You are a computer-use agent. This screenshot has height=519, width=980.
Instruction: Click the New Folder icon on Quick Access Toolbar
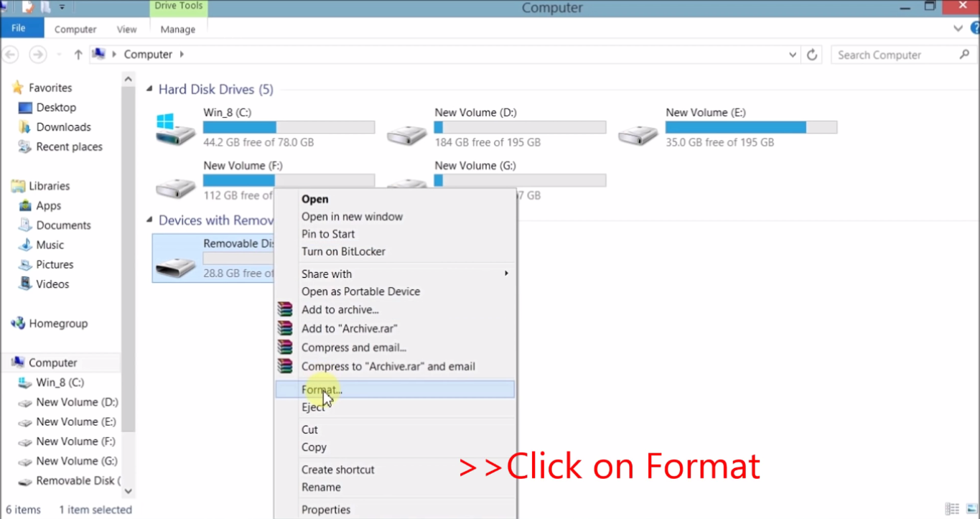tap(45, 6)
